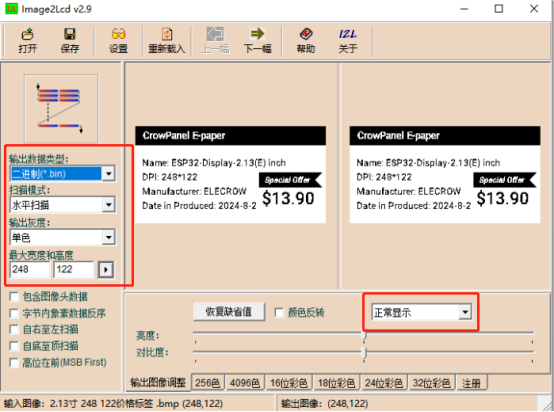Select the 输出图像调整 tab
This screenshot has height=412, width=554.
point(158,382)
